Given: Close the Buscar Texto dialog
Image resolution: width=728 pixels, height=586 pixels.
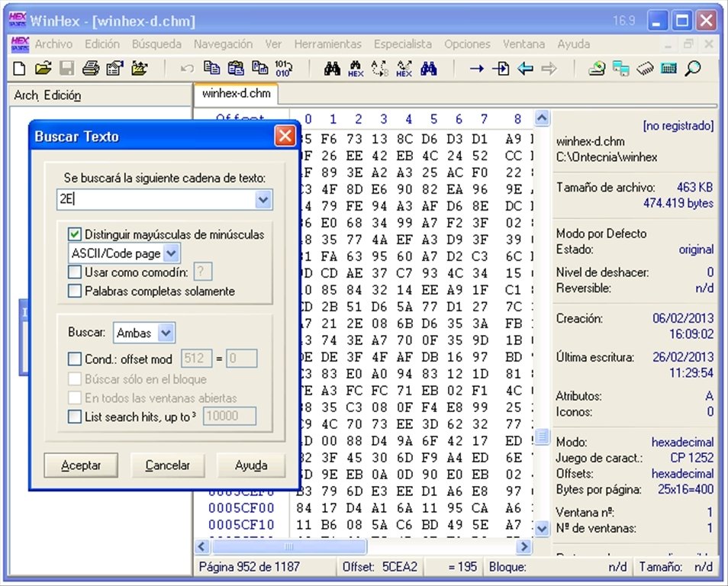Looking at the screenshot, I should pos(285,136).
